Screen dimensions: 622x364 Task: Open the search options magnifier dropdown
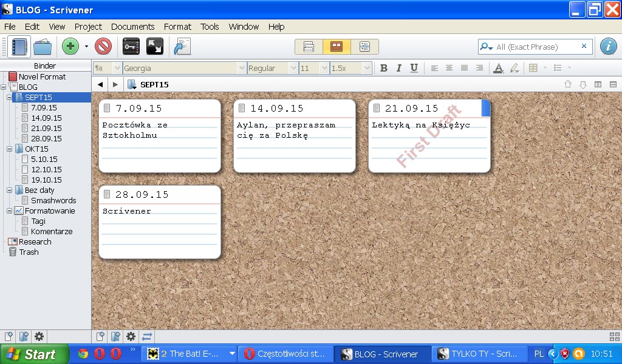coord(486,47)
